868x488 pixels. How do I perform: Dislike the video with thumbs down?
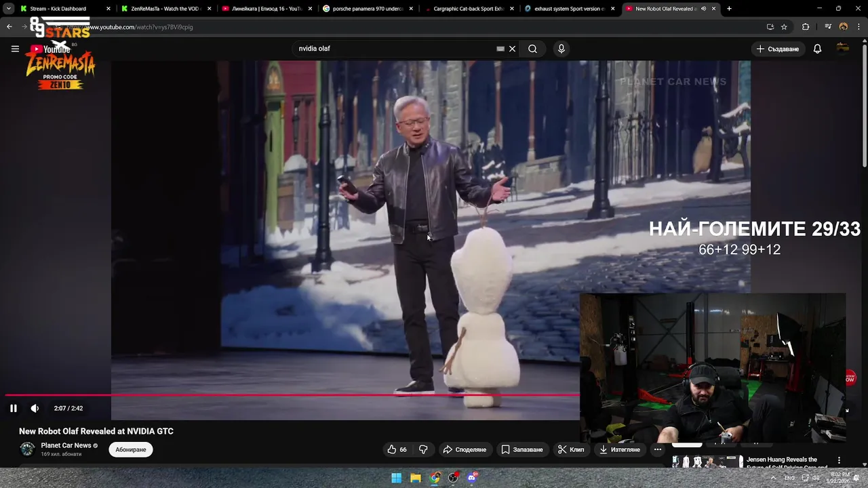click(x=423, y=449)
